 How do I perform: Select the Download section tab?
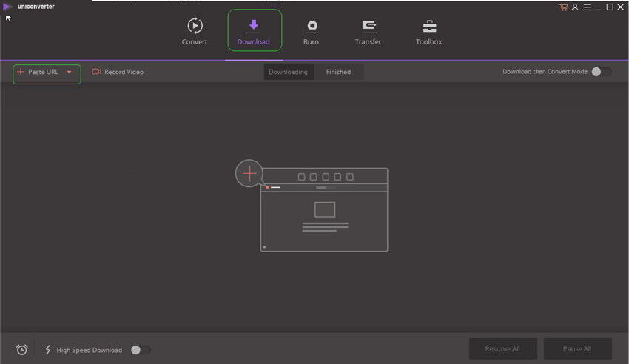[x=254, y=32]
